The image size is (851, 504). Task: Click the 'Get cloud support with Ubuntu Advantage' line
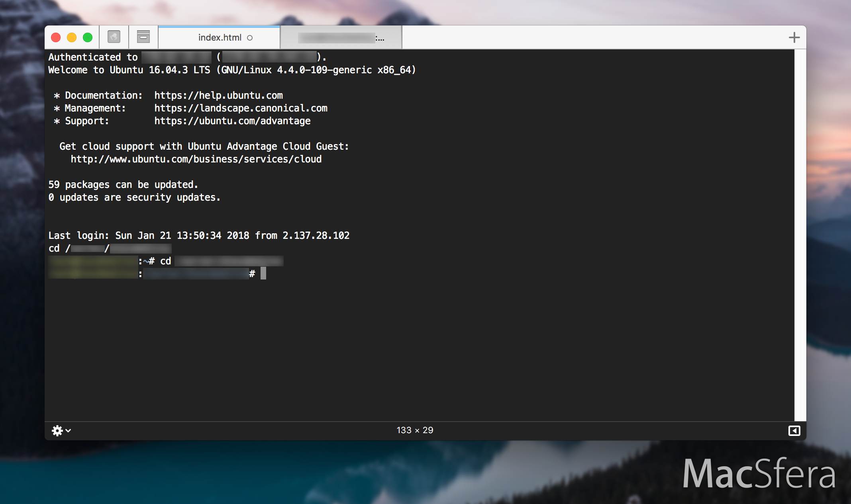[204, 147]
